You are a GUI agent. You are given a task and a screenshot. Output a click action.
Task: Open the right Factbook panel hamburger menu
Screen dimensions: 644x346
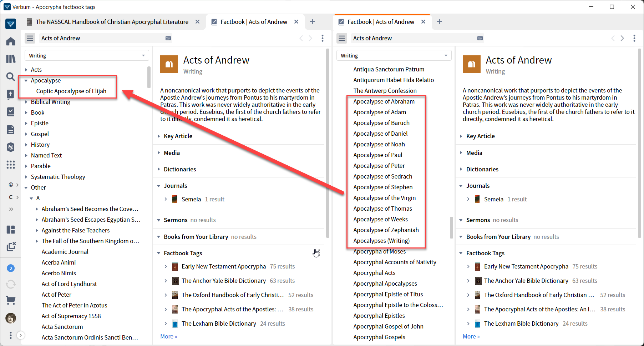(342, 38)
